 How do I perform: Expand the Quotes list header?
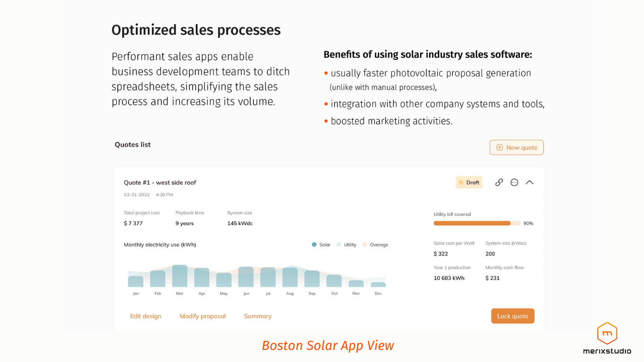click(x=132, y=144)
